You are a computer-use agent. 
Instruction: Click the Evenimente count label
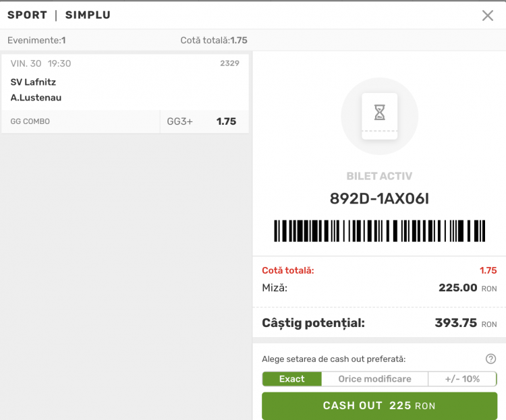(36, 40)
